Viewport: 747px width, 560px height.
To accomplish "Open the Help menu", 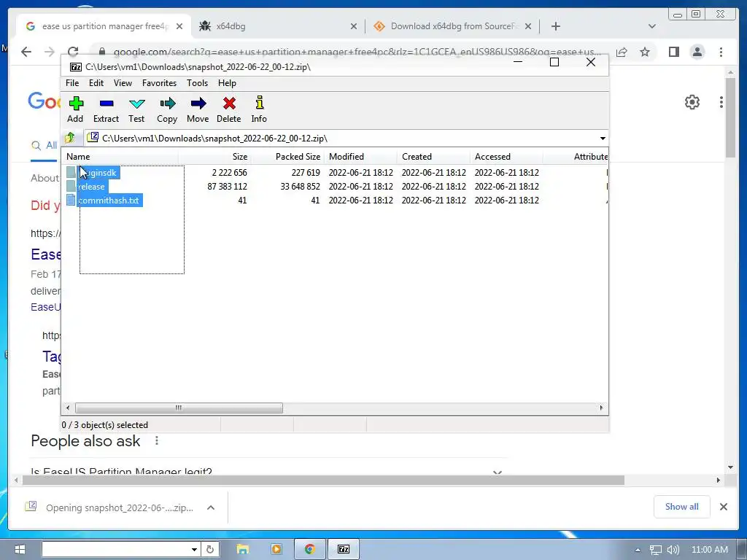I will pos(228,83).
